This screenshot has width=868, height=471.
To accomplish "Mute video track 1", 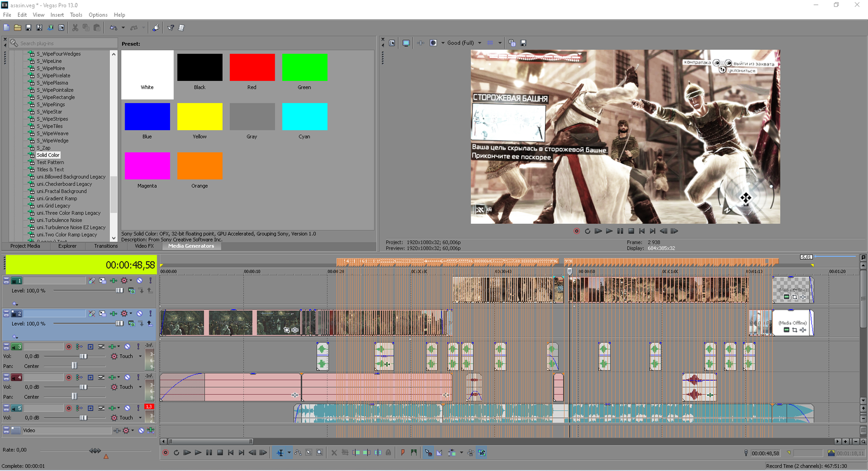I will [139, 281].
